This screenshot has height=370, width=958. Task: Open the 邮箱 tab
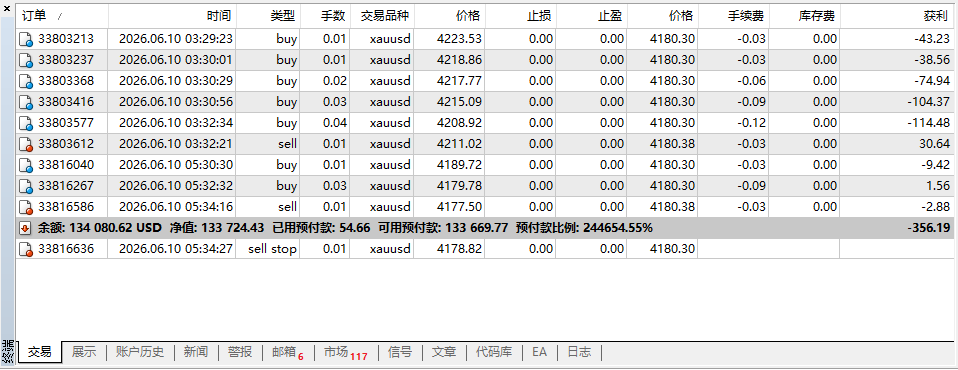pyautogui.click(x=287, y=352)
